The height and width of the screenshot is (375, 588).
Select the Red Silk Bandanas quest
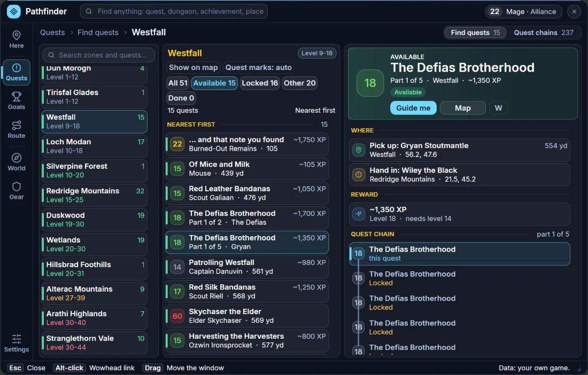[x=247, y=292]
